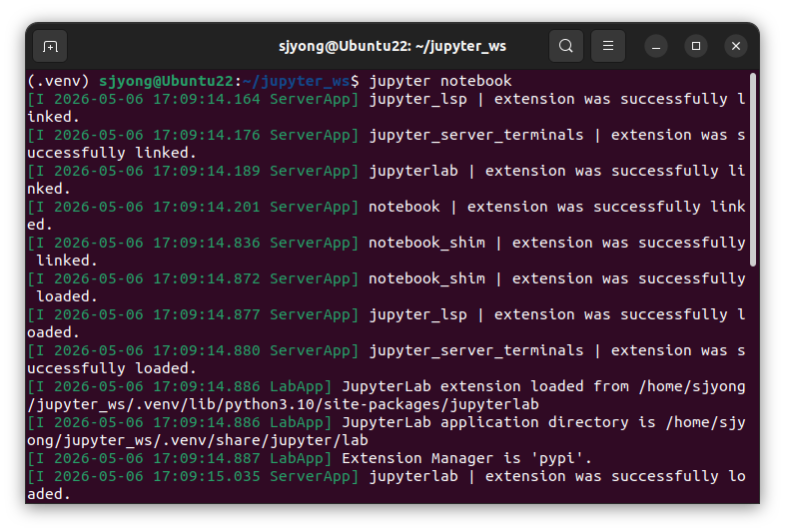This screenshot has width=785, height=532.
Task: Click the text Extension Manager is 'pypi'.
Action: point(467,458)
